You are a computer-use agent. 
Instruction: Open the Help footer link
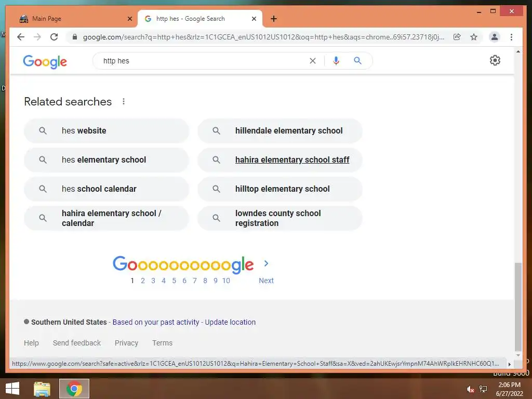31,343
